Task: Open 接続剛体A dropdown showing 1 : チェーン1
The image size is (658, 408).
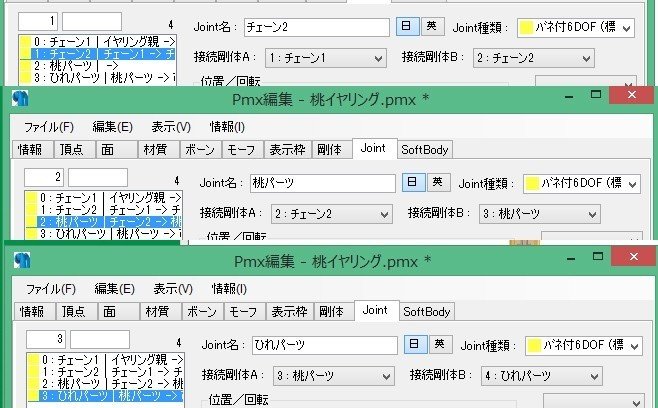Action: [x=326, y=58]
